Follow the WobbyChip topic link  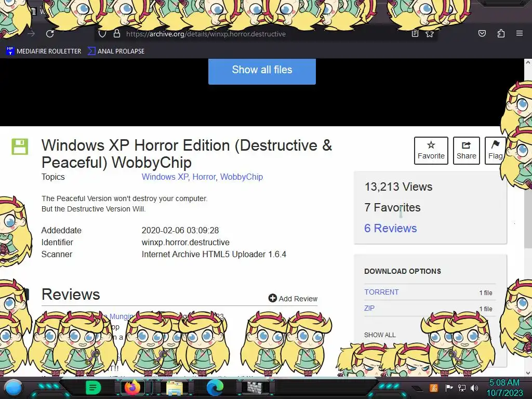(242, 177)
